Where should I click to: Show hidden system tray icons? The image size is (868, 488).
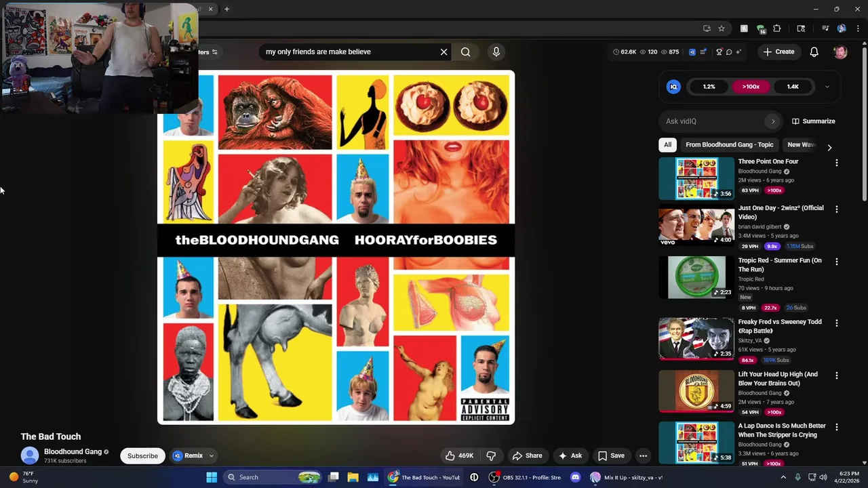[783, 477]
